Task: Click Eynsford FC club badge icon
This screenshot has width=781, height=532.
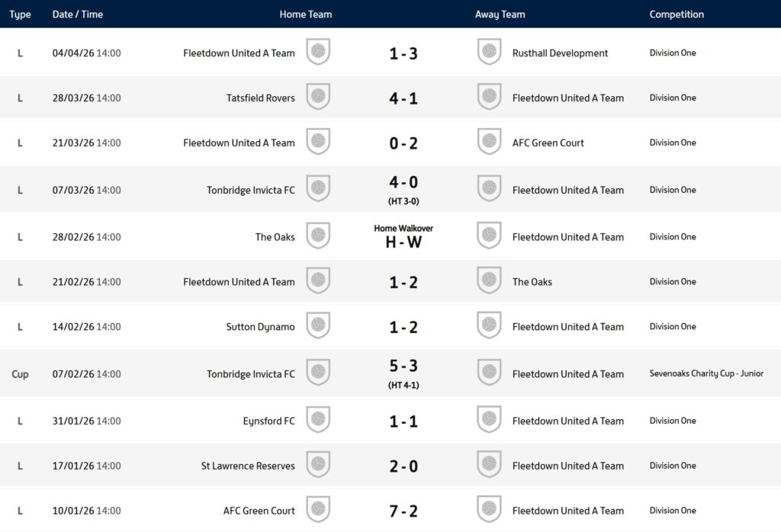Action: [318, 420]
